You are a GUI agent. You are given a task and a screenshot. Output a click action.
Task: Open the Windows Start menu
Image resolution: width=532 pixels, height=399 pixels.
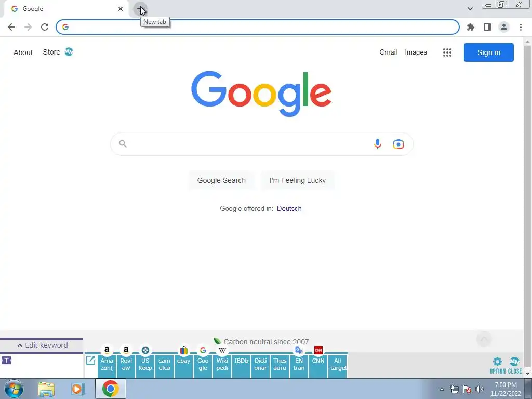tap(14, 389)
